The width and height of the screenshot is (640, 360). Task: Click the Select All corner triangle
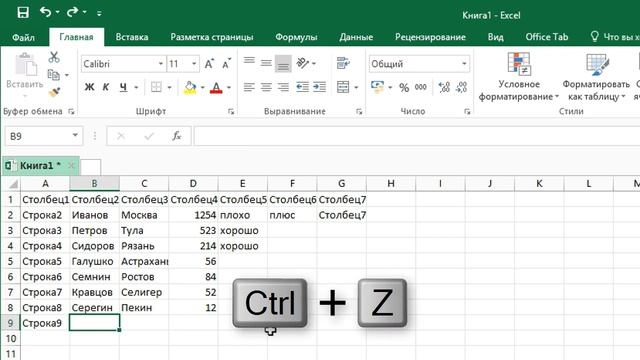point(12,184)
